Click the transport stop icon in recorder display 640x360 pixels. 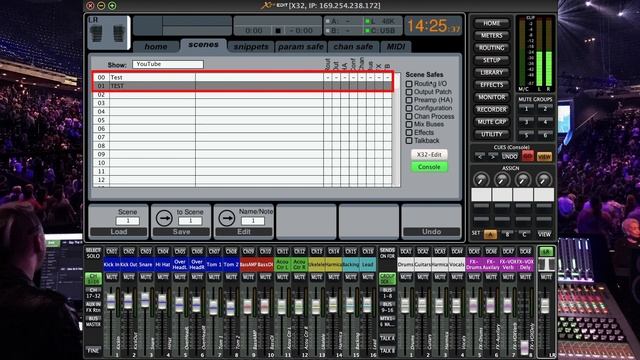pyautogui.click(x=278, y=31)
